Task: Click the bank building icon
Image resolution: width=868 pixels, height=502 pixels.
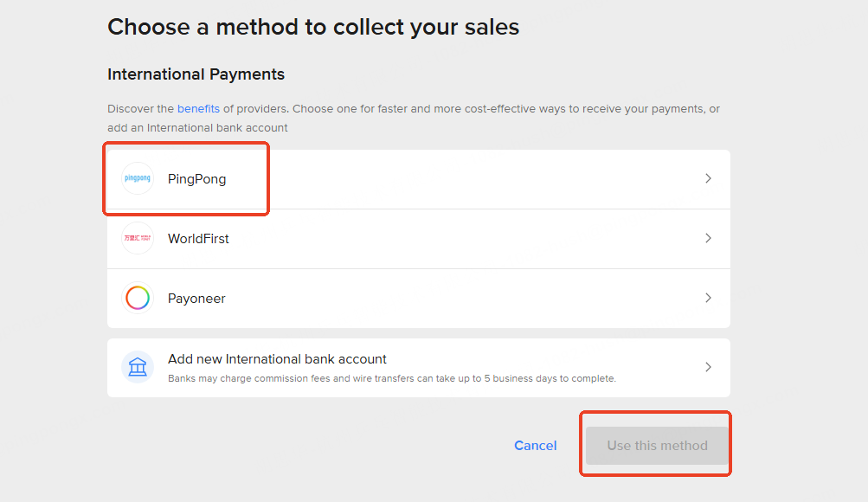Action: tap(138, 367)
